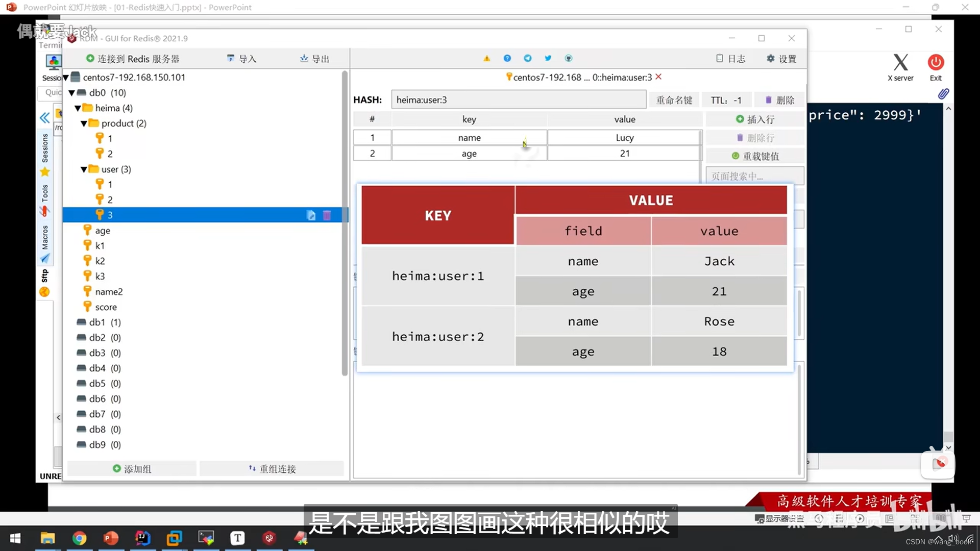
Task: Collapse the user folder in key tree
Action: point(84,169)
